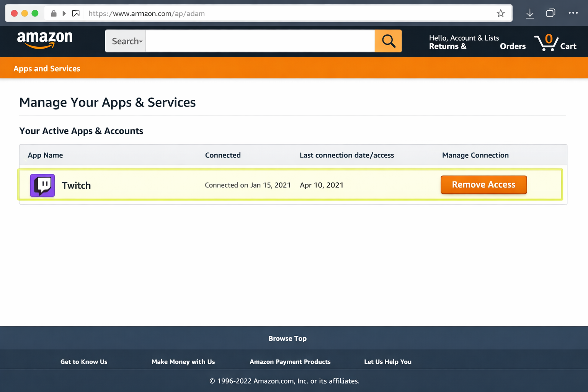
Task: Click the orange cart item counter badge
Action: coord(549,38)
